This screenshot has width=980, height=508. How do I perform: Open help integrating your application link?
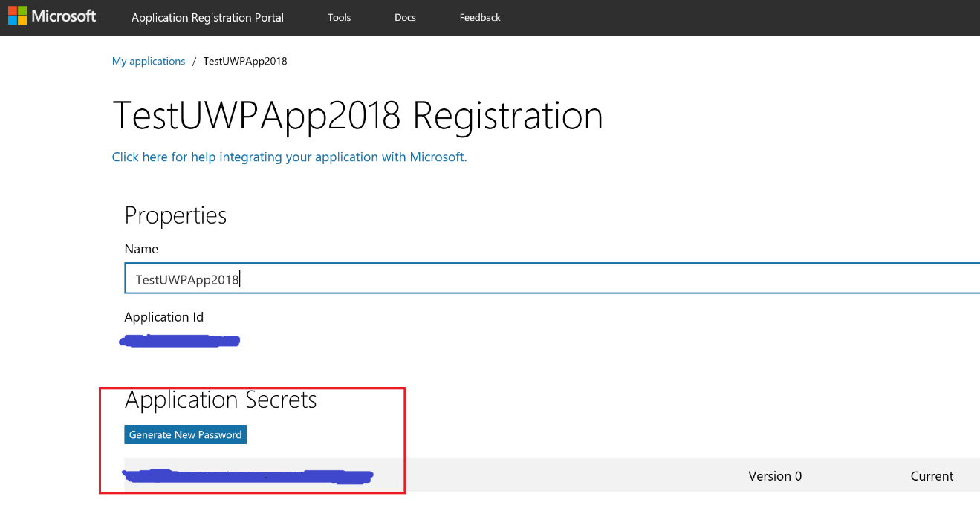289,157
